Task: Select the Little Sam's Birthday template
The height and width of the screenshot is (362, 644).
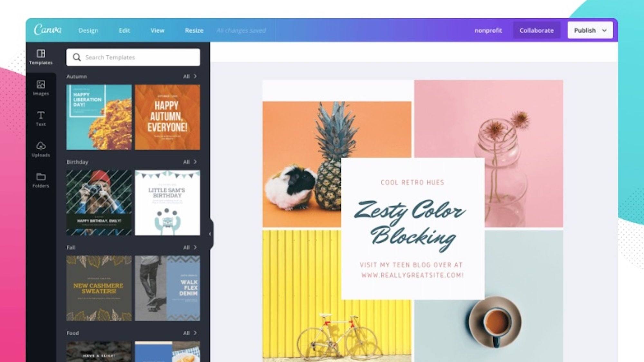Action: 167,202
